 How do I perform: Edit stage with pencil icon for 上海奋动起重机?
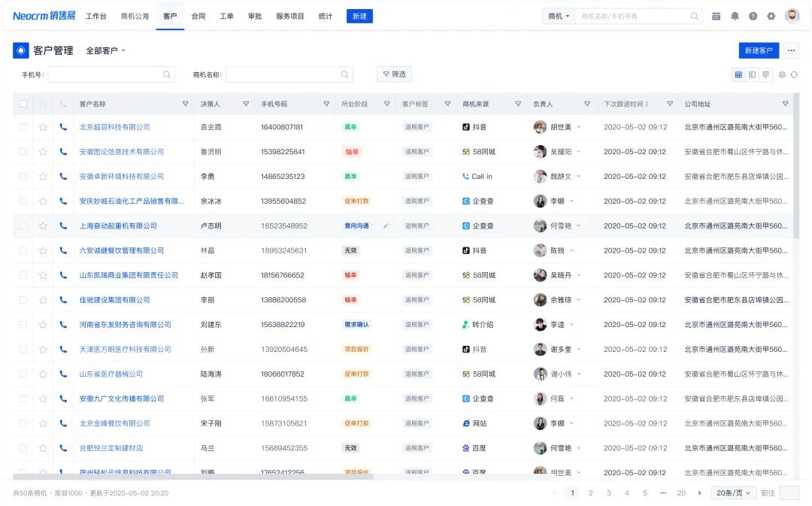(386, 226)
